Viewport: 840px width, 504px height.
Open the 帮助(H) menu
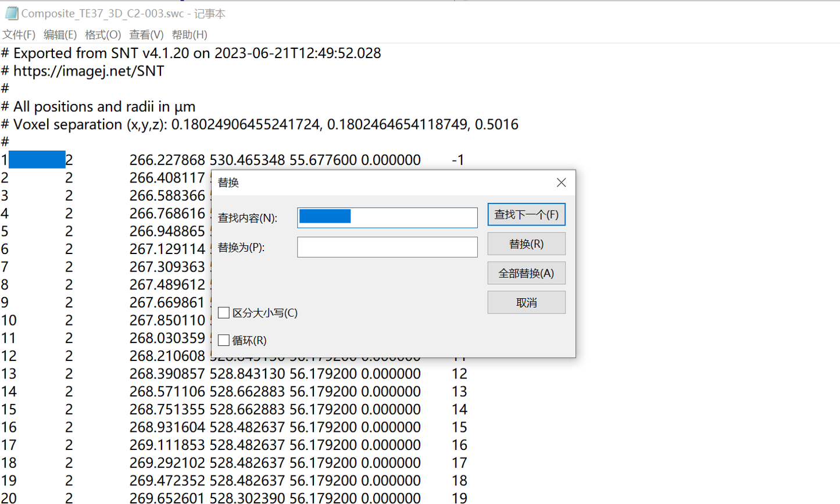point(190,35)
